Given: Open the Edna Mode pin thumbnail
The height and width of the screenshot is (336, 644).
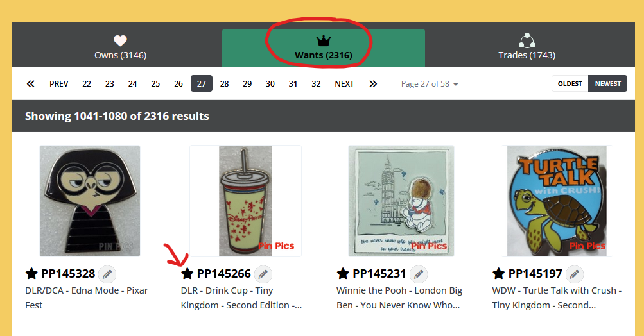Looking at the screenshot, I should coord(89,201).
